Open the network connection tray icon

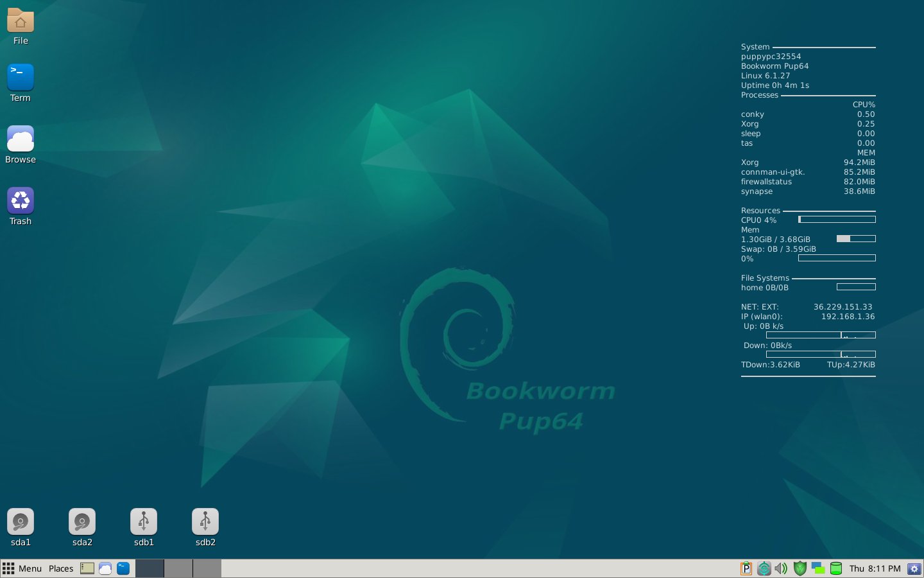click(817, 568)
